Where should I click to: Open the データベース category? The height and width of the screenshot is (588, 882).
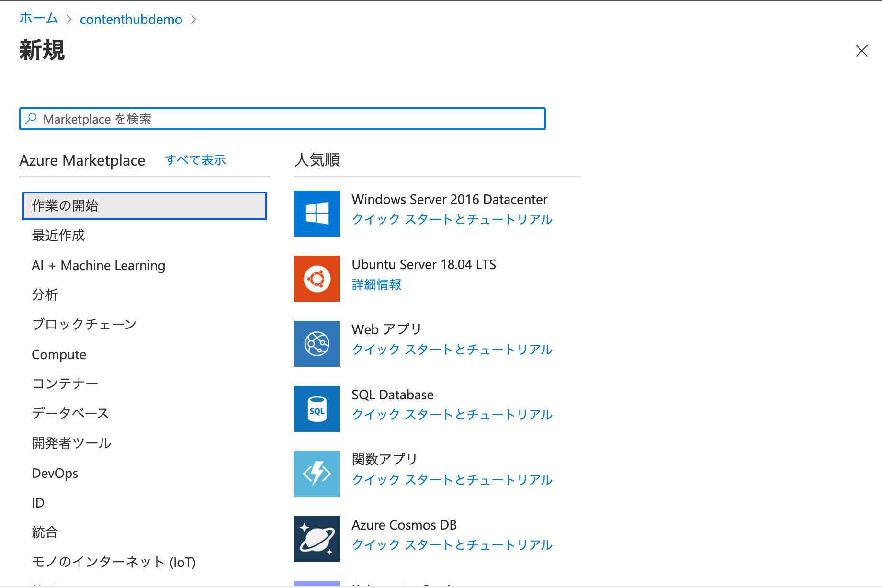click(70, 414)
